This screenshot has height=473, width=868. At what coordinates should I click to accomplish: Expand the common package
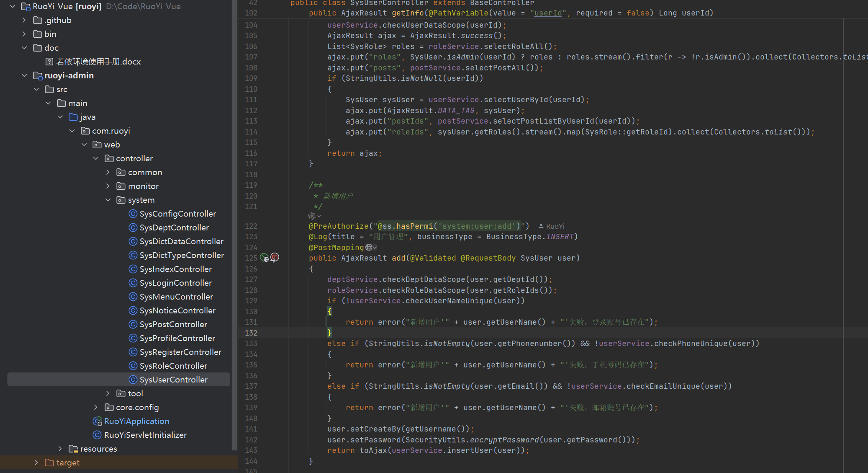click(108, 172)
